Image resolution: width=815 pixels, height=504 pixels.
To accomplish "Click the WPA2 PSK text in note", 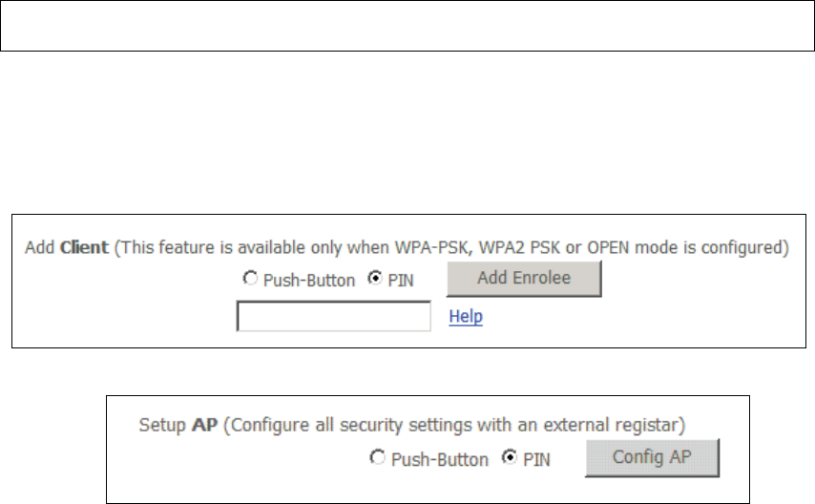I will tap(519, 247).
